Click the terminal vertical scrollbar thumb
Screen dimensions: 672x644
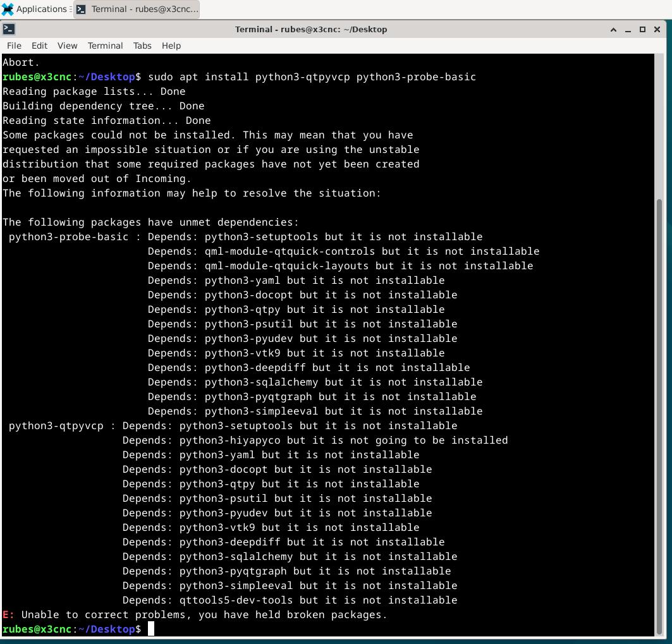pos(659,416)
